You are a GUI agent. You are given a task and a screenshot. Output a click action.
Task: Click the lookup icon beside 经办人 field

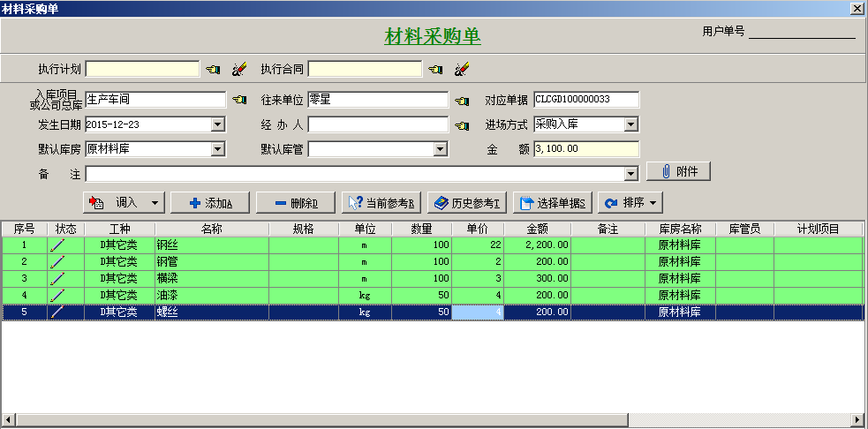461,124
